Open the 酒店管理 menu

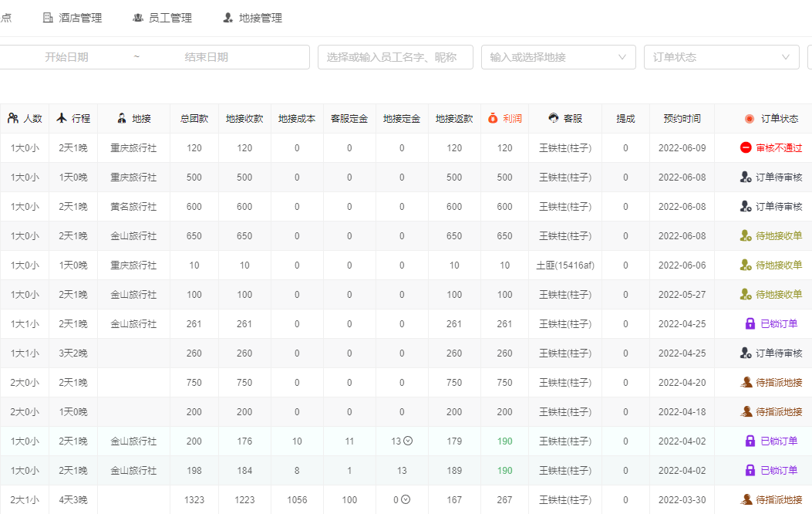(x=72, y=18)
